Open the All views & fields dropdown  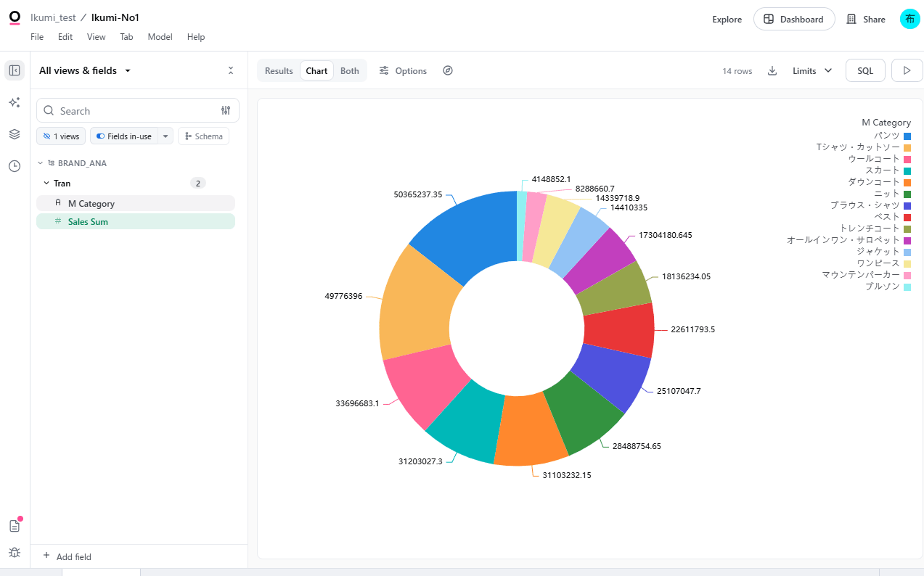(85, 70)
